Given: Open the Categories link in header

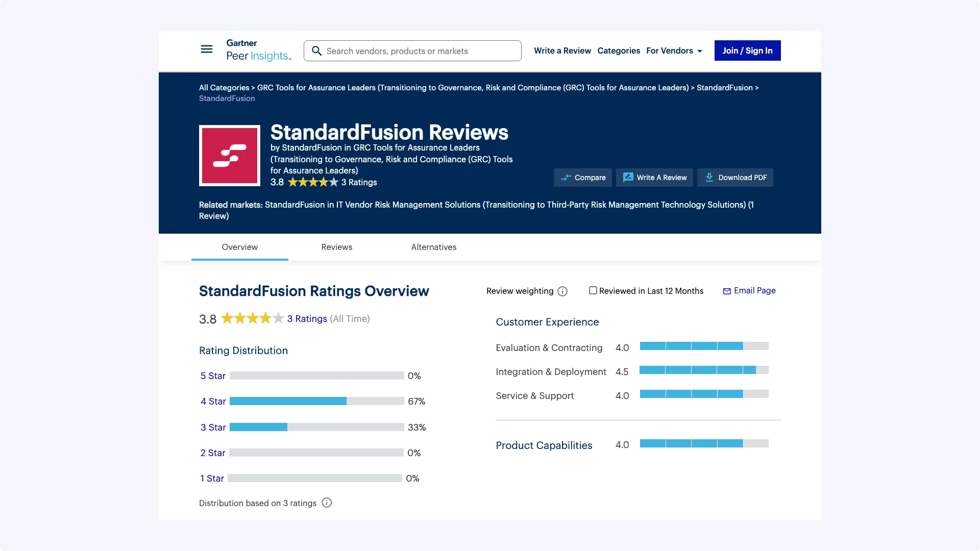Looking at the screenshot, I should (x=618, y=51).
